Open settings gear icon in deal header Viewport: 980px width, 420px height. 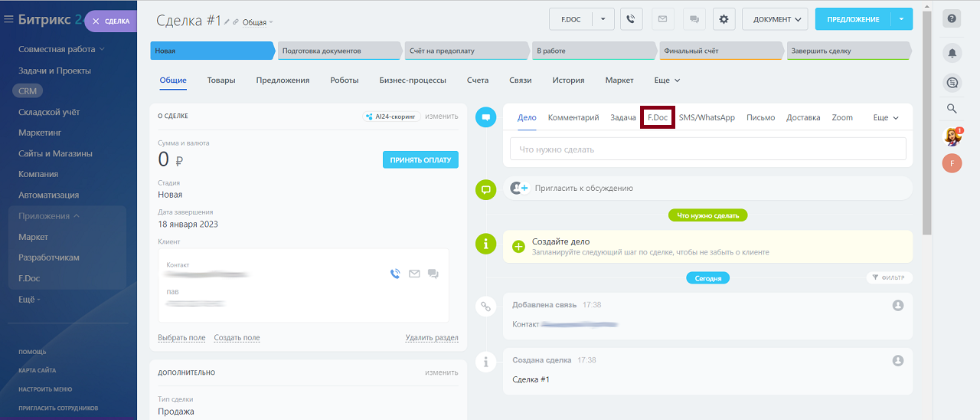coord(724,19)
